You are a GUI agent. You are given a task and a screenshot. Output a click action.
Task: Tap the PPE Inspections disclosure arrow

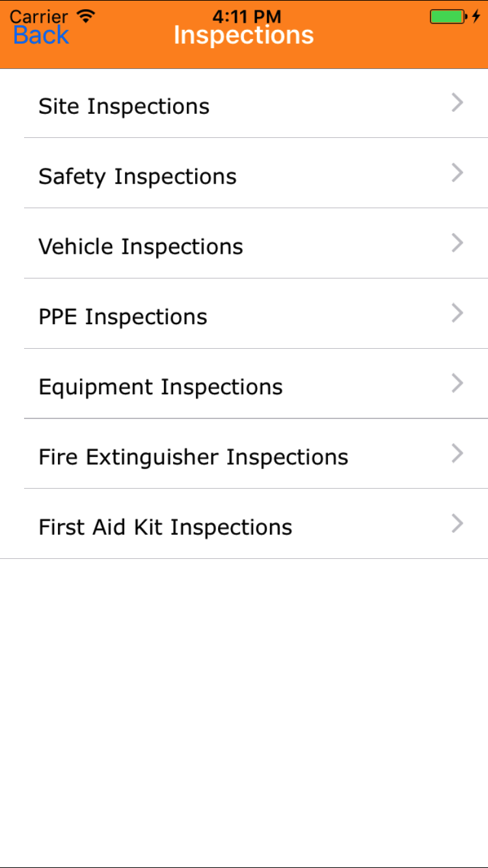point(457,314)
